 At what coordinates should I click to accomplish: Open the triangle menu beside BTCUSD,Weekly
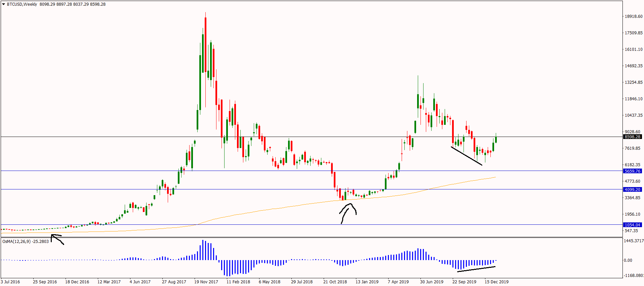[x=4, y=4]
